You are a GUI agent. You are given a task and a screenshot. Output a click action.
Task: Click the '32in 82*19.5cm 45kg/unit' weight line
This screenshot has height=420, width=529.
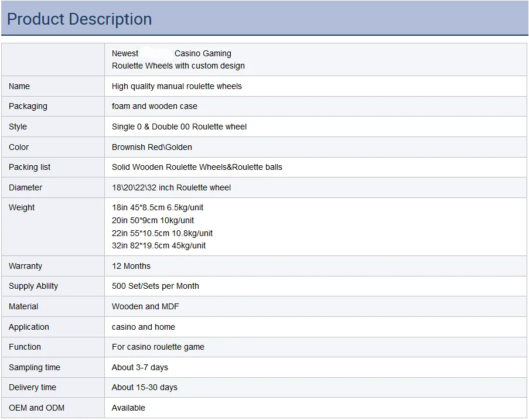point(159,245)
